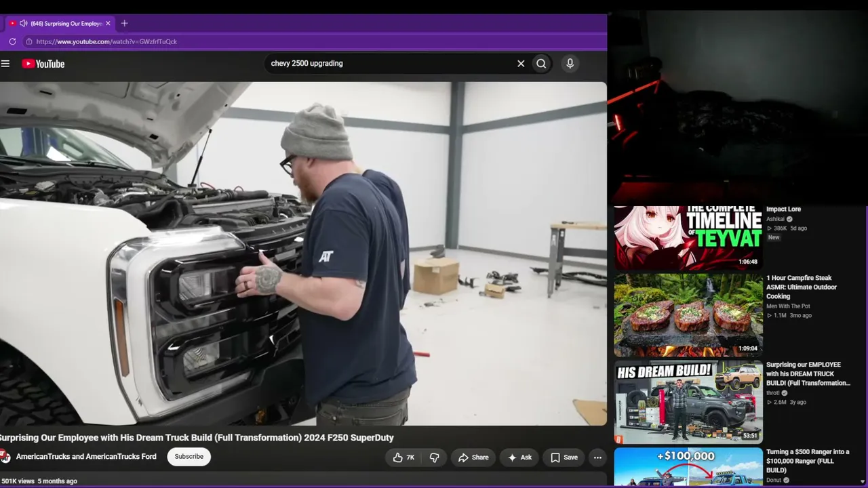Start voice search with the microphone
The width and height of the screenshot is (868, 488).
click(570, 64)
